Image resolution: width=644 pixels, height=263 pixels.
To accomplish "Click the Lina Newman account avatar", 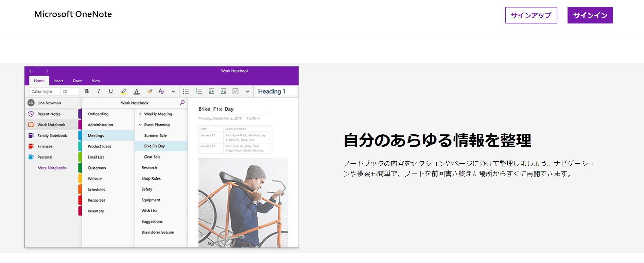I will (31, 103).
